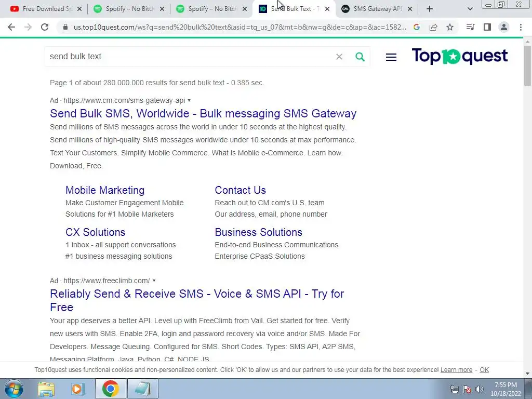532x399 pixels.
Task: Open Chrome profile avatar
Action: (x=504, y=27)
